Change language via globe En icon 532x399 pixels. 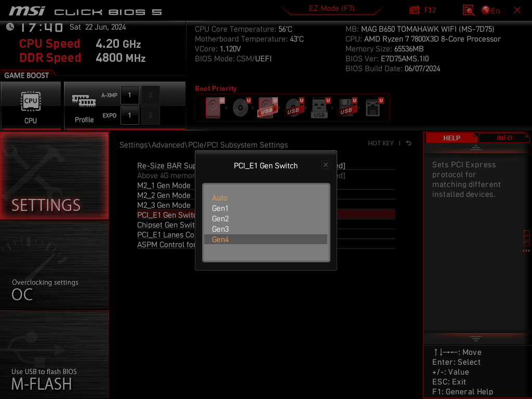[x=490, y=10]
